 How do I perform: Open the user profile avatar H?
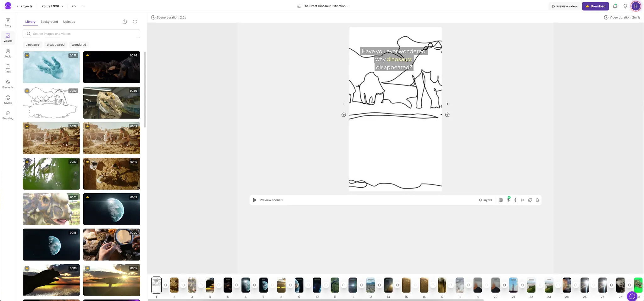point(636,6)
